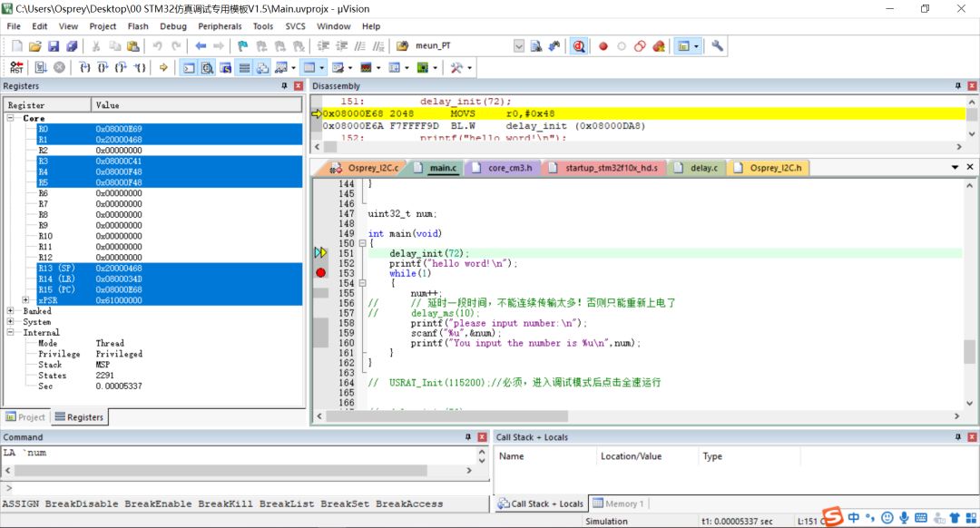Expand the System registers
The image size is (980, 528).
click(x=11, y=322)
